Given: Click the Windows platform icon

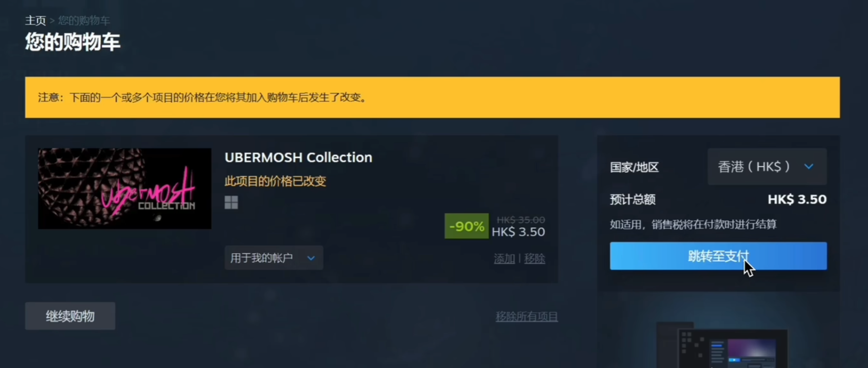Looking at the screenshot, I should click(x=231, y=202).
